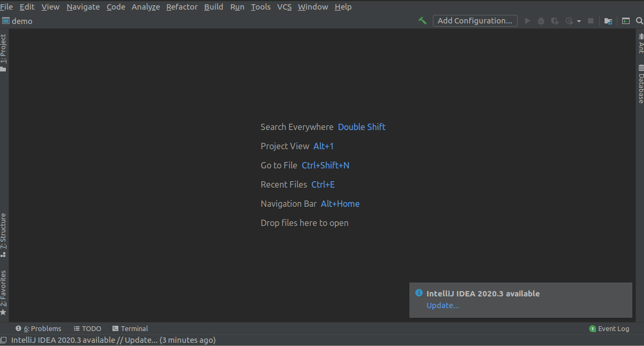
Task: Click the Debug bug icon
Action: (x=541, y=21)
